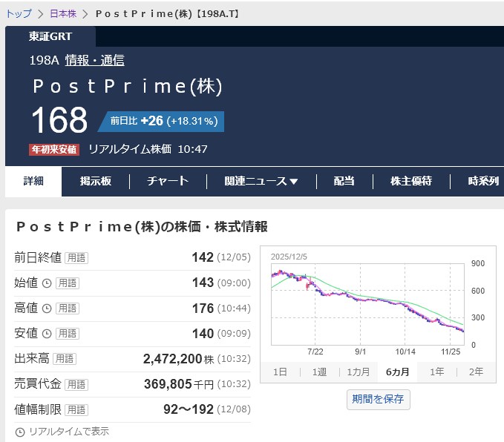The height and width of the screenshot is (442, 504).
Task: Click the PostPrime(株)の株価・株式情報 heading
Action: (x=142, y=227)
